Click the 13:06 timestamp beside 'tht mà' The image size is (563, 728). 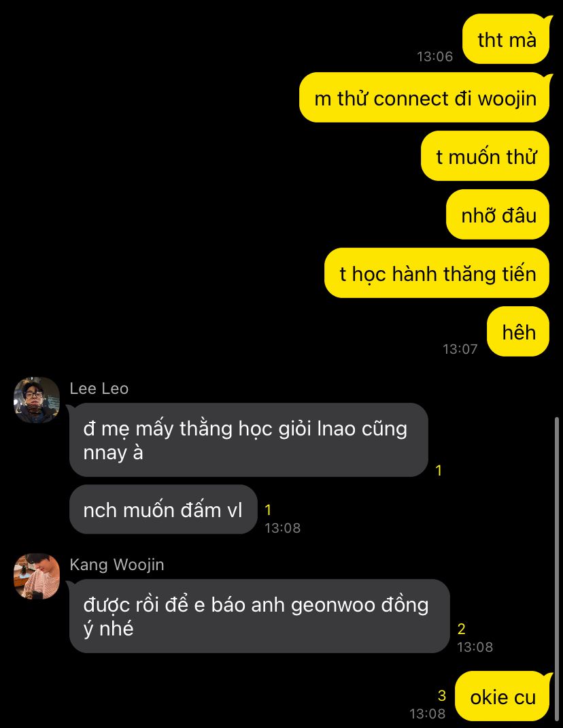coord(435,56)
